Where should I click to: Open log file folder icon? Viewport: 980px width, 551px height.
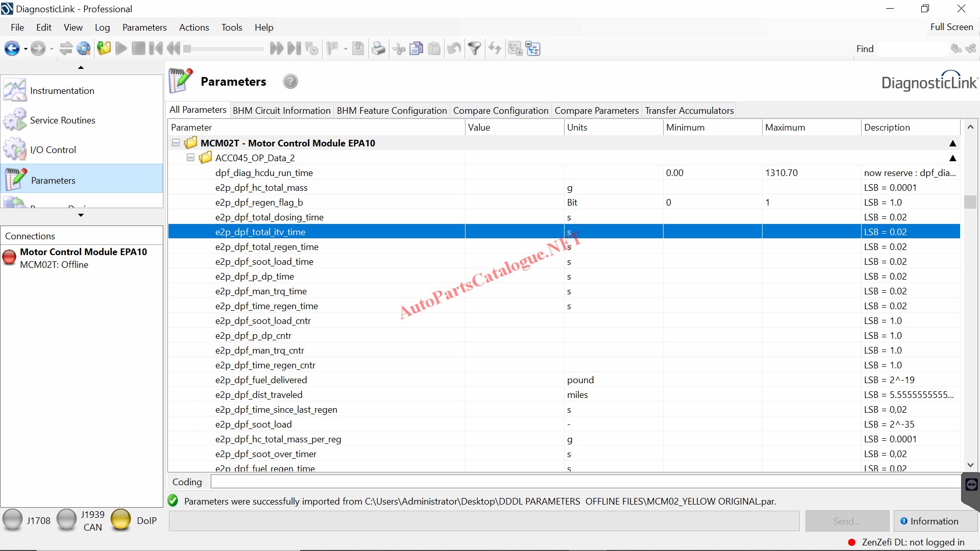pos(104,49)
